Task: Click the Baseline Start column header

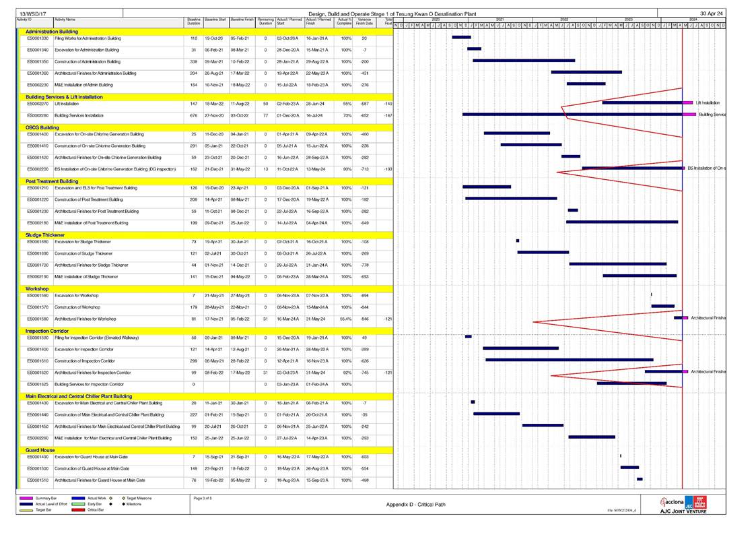Action: point(215,20)
